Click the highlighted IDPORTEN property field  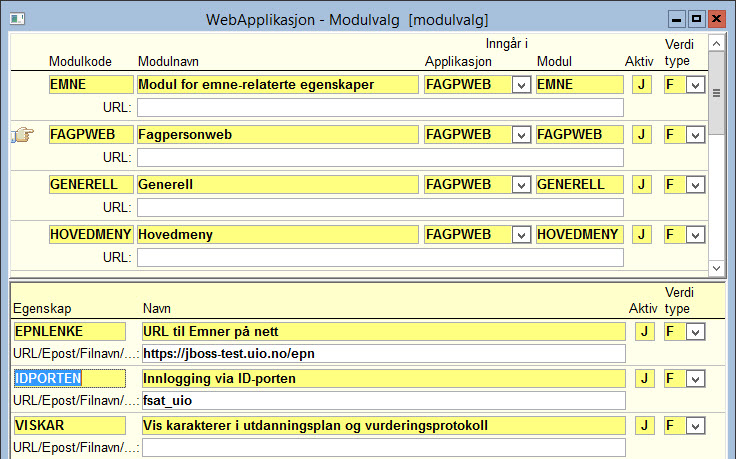(69, 378)
